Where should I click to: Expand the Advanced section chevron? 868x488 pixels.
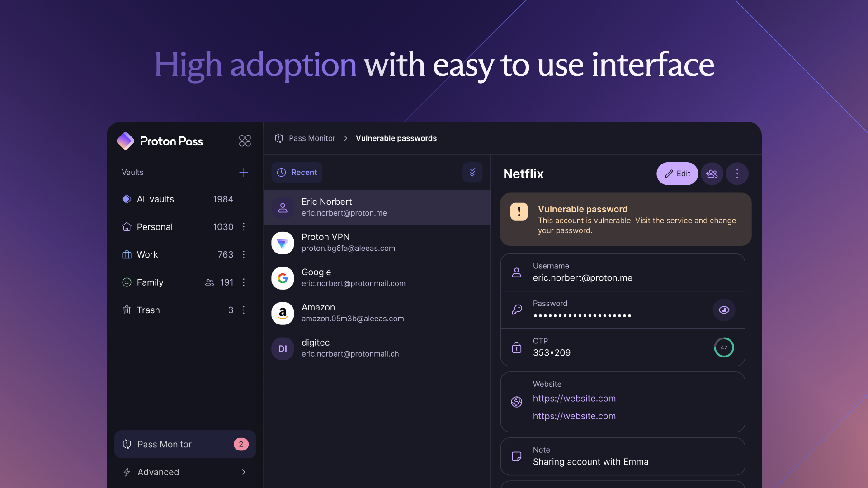(x=244, y=472)
